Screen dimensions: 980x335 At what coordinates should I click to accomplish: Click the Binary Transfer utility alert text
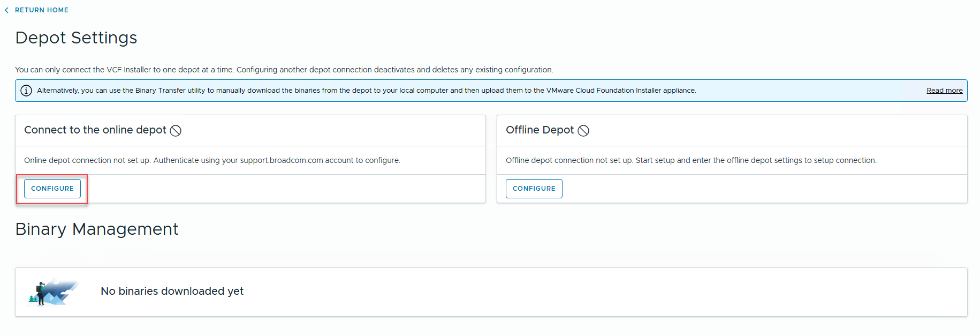click(x=366, y=91)
